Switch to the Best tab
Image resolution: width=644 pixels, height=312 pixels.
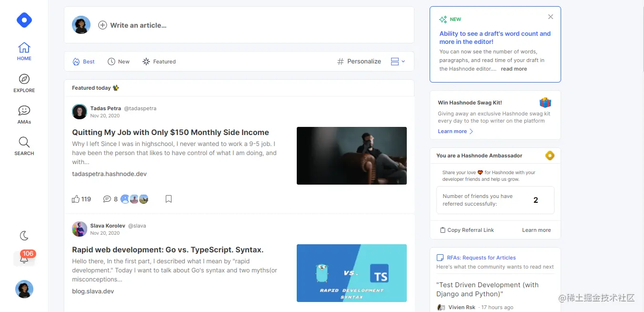[84, 62]
